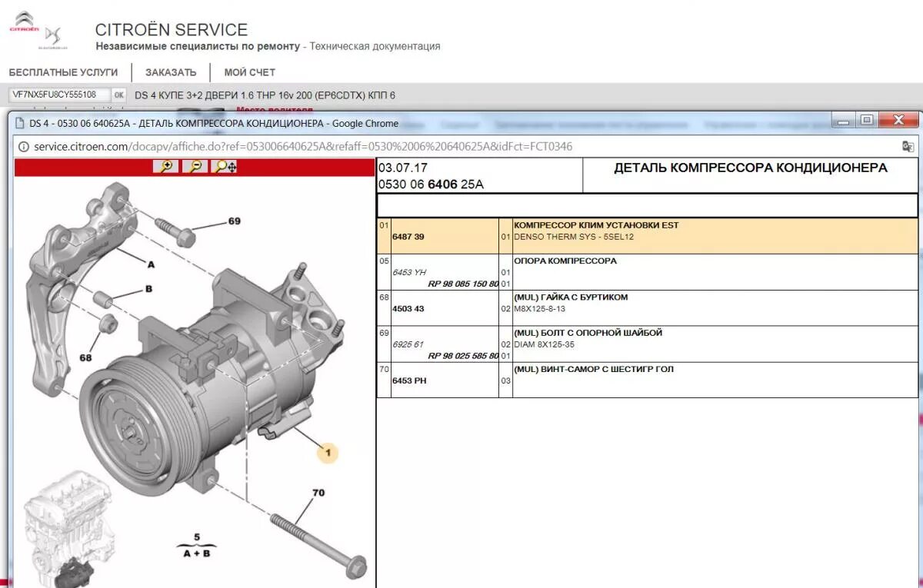The width and height of the screenshot is (923, 588).
Task: Select the ОПОРА КОМПРЕССОРА row
Action: pyautogui.click(x=647, y=272)
